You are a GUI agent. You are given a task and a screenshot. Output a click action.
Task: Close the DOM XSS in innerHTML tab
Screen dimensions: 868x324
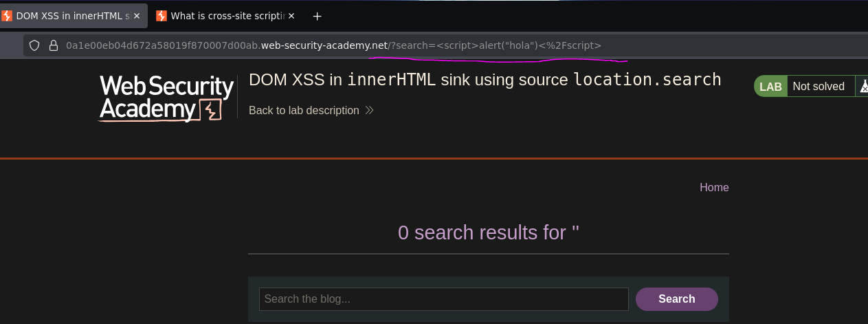click(x=136, y=16)
